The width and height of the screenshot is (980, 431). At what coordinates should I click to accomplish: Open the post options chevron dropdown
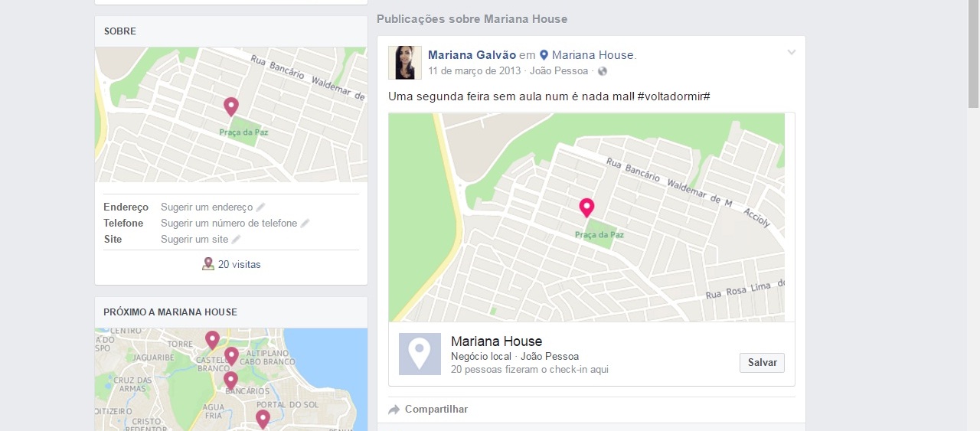tap(792, 53)
